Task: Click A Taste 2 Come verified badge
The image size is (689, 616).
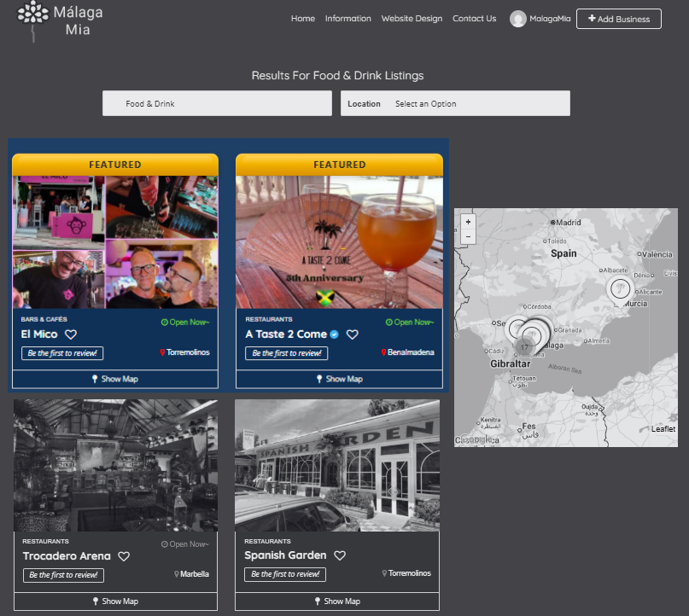Action: point(334,334)
